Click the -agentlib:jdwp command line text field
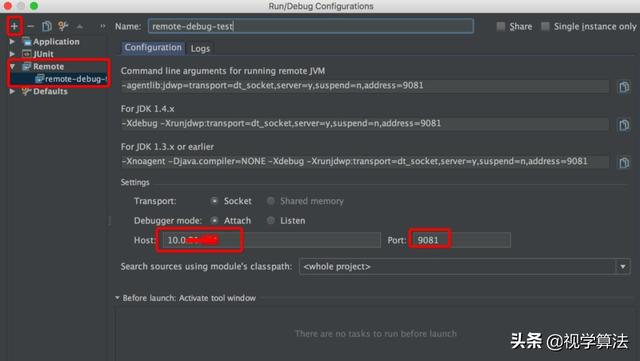 [365, 86]
